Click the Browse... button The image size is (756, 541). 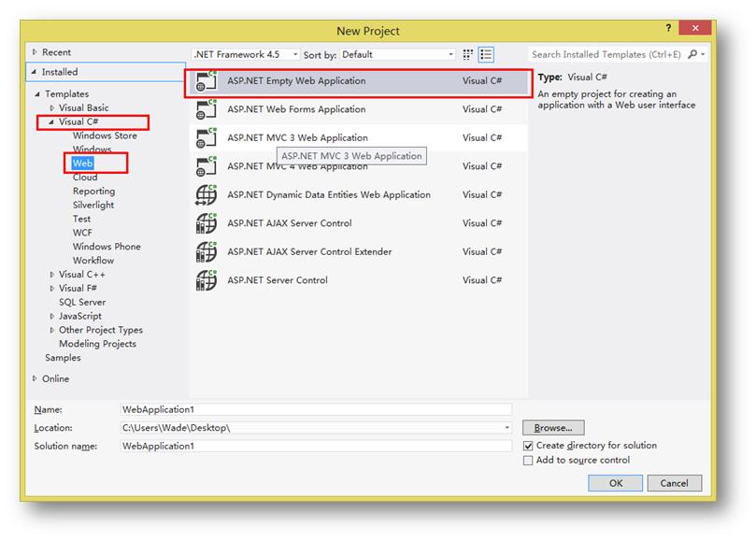553,428
